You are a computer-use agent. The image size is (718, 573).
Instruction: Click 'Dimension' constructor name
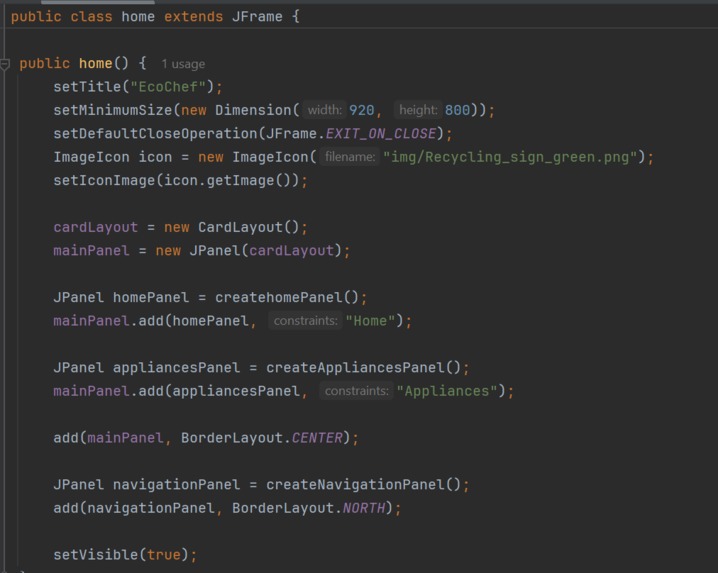[253, 110]
